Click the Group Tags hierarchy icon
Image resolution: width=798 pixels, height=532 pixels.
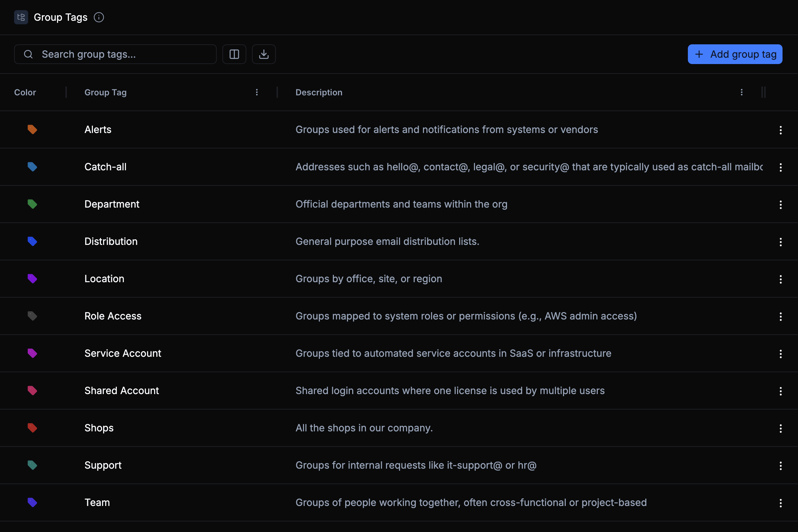[x=21, y=17]
